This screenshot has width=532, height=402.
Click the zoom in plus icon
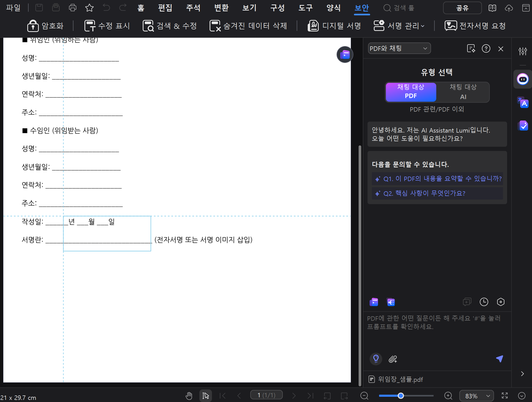click(x=448, y=395)
